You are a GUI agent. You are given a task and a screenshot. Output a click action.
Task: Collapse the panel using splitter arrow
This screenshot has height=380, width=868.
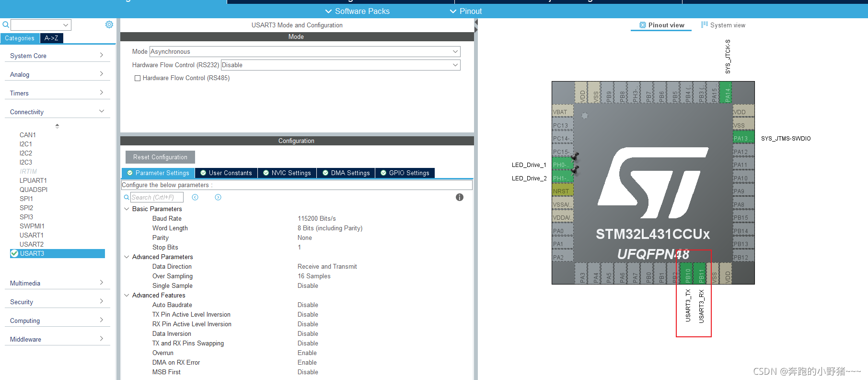476,22
